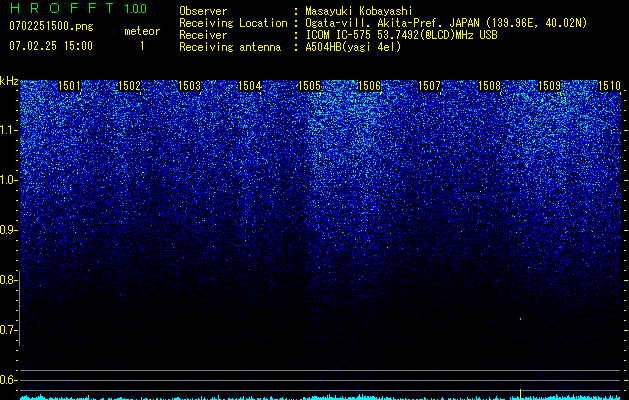Click the 1502 time marker

tap(130, 85)
